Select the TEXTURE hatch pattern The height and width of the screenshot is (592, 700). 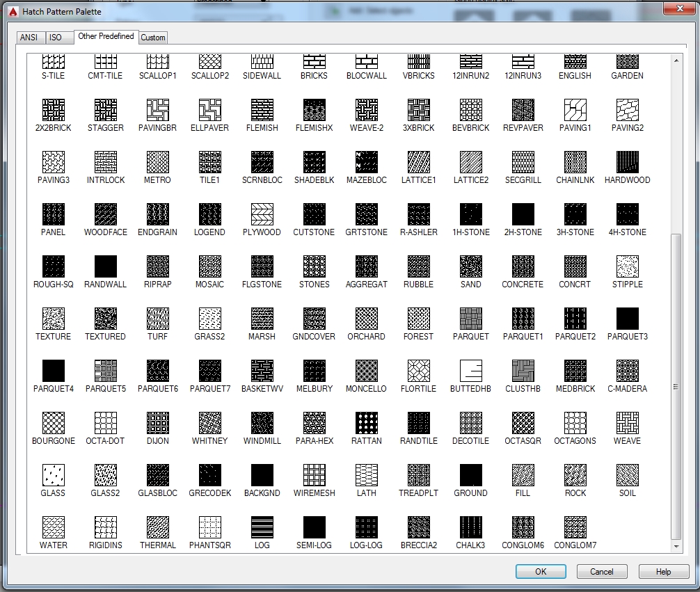pyautogui.click(x=53, y=319)
